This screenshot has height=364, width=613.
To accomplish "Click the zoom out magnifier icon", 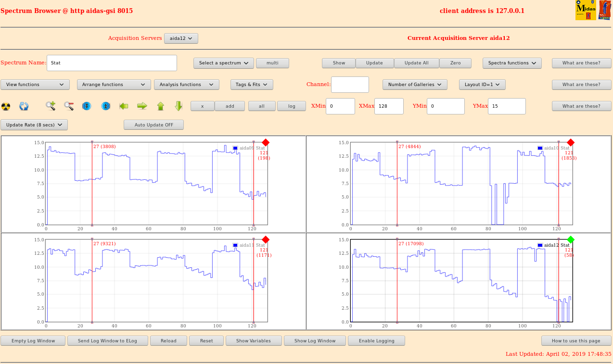I will tap(69, 106).
